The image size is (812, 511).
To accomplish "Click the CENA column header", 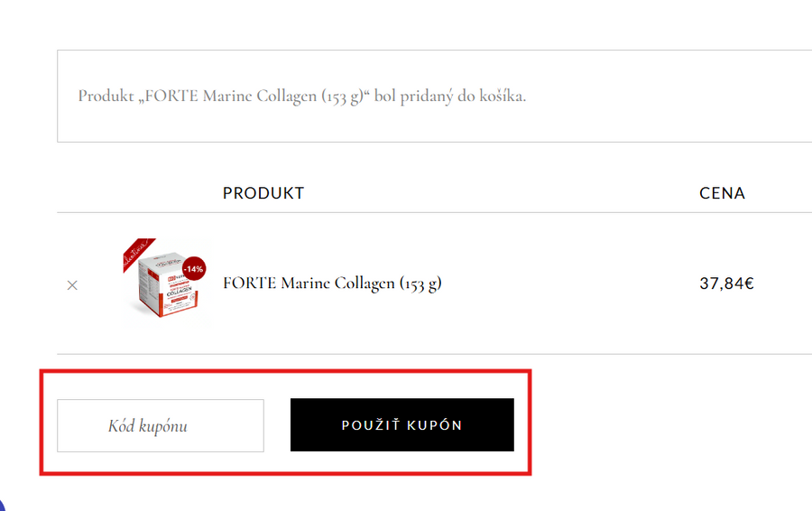I will pos(722,193).
